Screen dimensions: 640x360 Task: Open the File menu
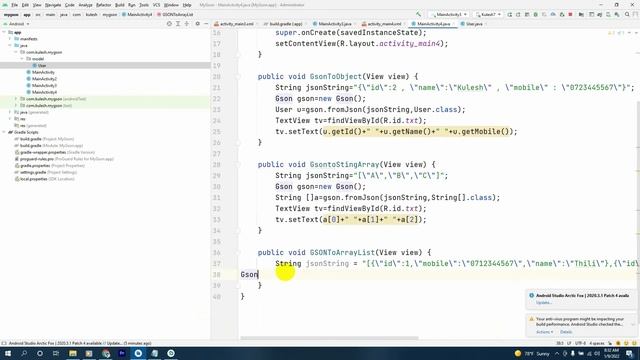(14, 5)
